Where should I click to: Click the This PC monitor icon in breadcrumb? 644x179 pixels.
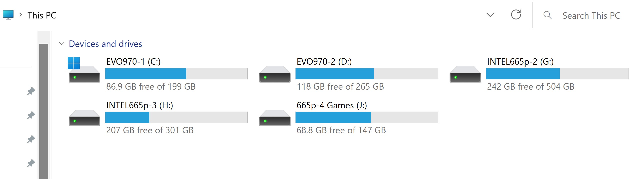(8, 14)
